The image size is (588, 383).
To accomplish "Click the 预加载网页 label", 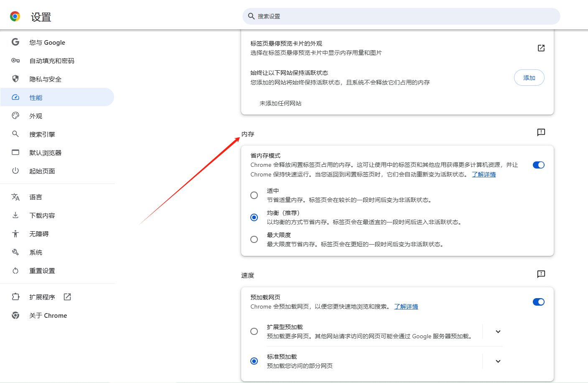I will click(x=265, y=297).
